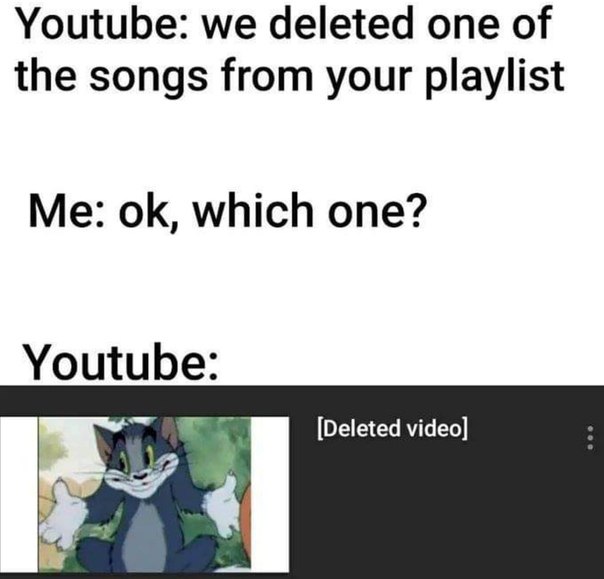
Task: Click the dark strip above the thumbnail
Action: coord(302,401)
